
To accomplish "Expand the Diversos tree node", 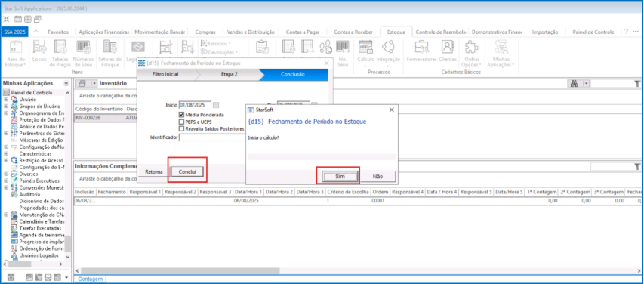I will [x=6, y=174].
